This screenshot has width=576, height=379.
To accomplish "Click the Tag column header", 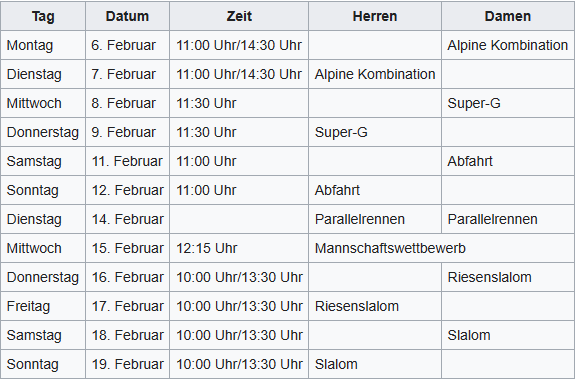I will tap(43, 16).
